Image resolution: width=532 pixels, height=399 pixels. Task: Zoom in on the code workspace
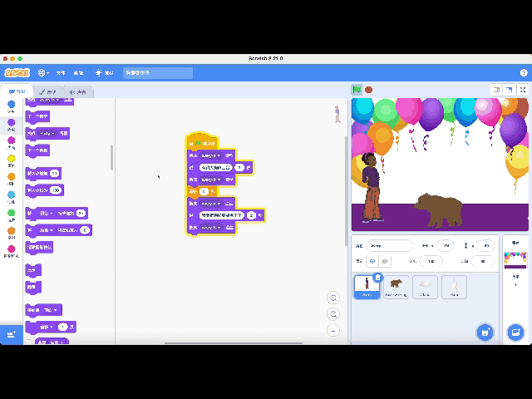click(x=333, y=298)
